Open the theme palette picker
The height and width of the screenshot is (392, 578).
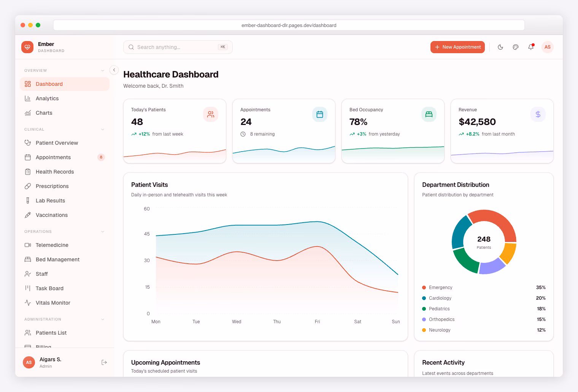(x=516, y=47)
